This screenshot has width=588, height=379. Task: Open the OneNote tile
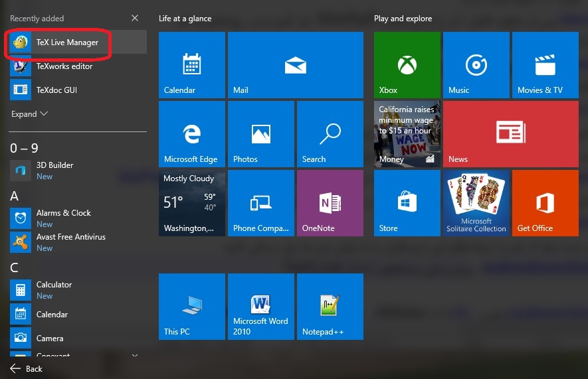tap(330, 203)
